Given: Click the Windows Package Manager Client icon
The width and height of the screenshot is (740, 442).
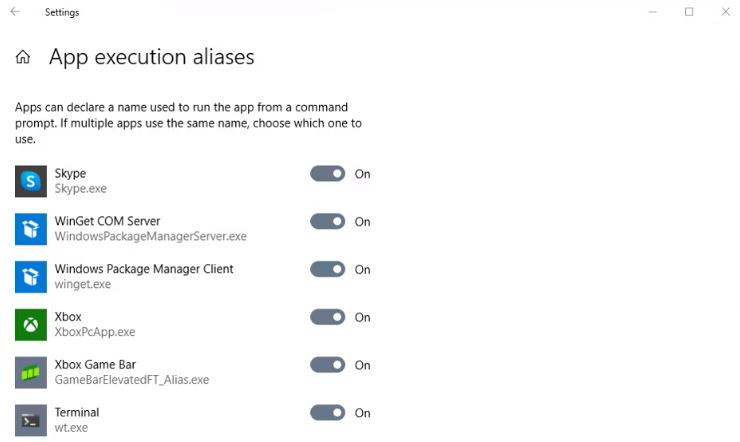Looking at the screenshot, I should click(31, 277).
